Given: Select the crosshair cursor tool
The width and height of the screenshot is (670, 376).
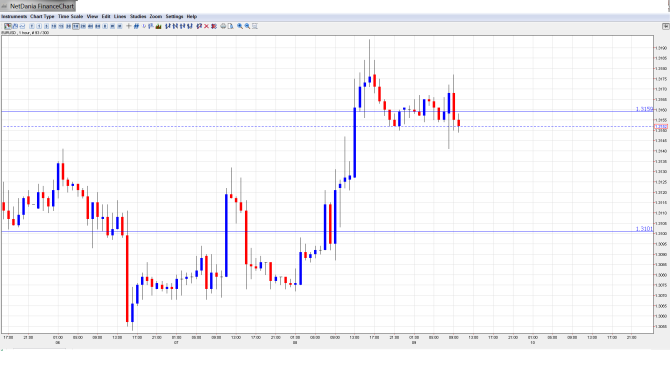Looking at the screenshot, I should (129, 26).
